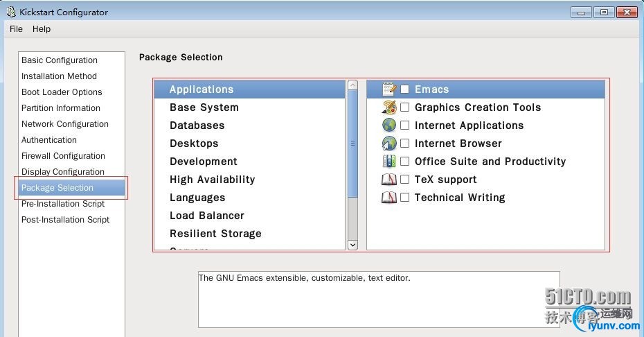Minimize the Kickstart Configurator window
This screenshot has width=644, height=337.
(x=581, y=12)
